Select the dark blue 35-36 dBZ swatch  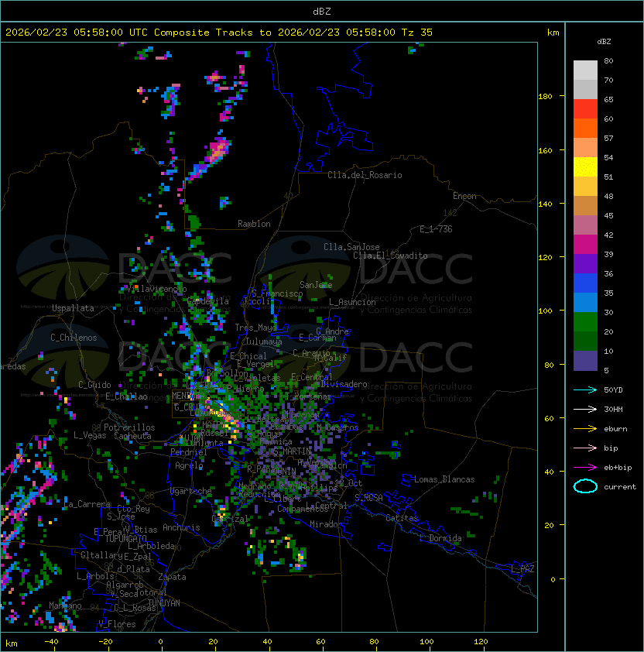coord(585,283)
